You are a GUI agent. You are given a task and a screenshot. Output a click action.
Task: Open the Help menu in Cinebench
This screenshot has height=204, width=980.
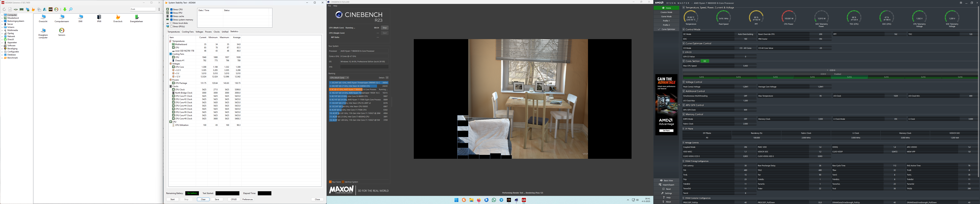pos(335,6)
